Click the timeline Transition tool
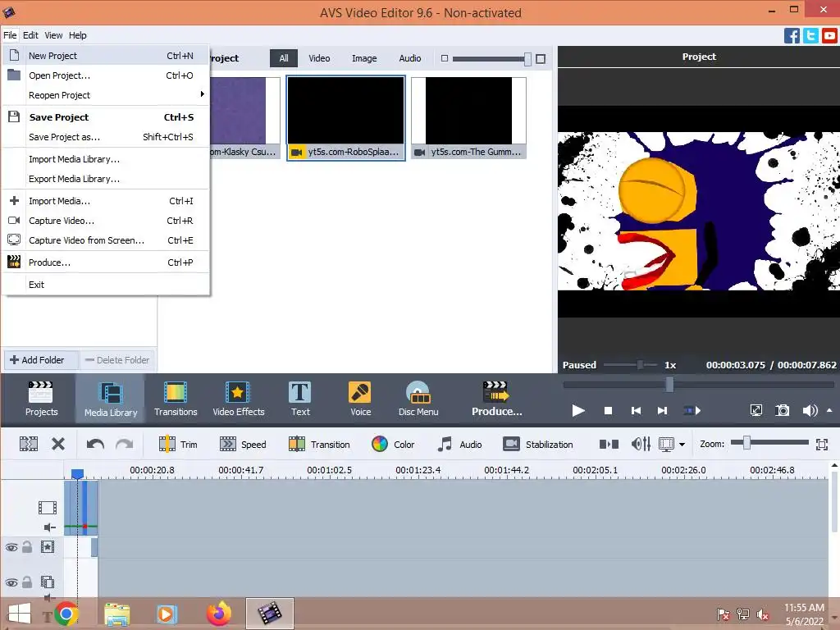Viewport: 840px width, 630px height. pyautogui.click(x=319, y=444)
